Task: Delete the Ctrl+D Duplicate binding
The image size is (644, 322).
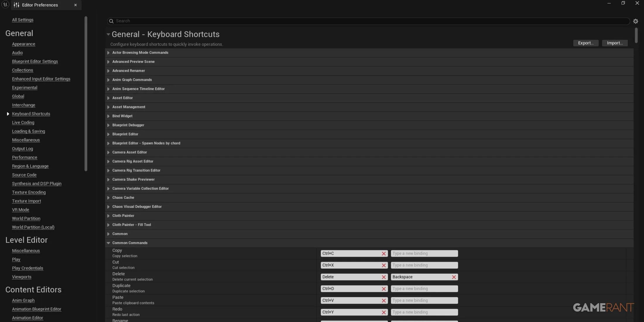Action: 383,289
